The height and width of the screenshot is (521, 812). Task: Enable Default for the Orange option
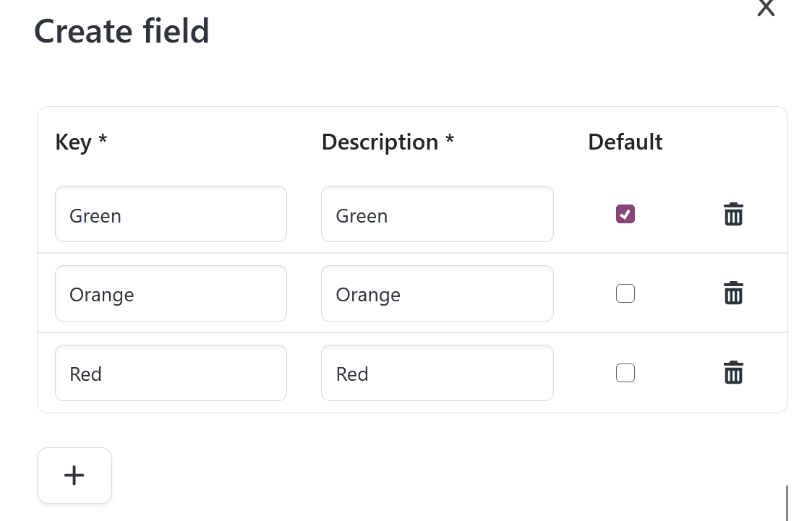[625, 293]
